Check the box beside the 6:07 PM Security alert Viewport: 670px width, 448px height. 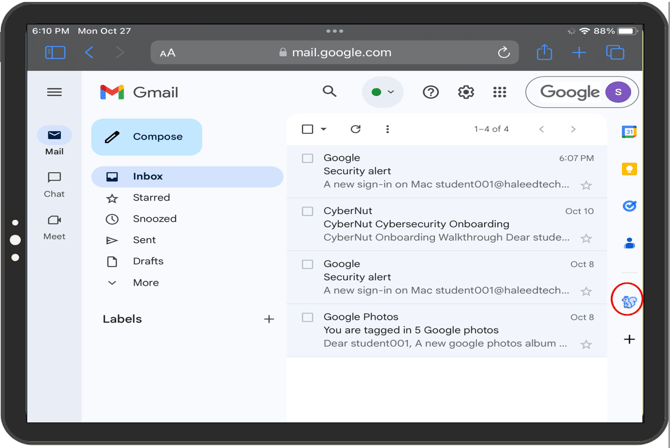pyautogui.click(x=308, y=158)
